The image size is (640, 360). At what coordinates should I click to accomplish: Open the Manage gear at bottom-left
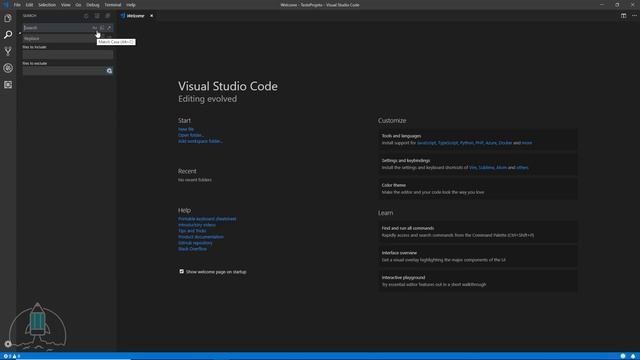point(8,344)
